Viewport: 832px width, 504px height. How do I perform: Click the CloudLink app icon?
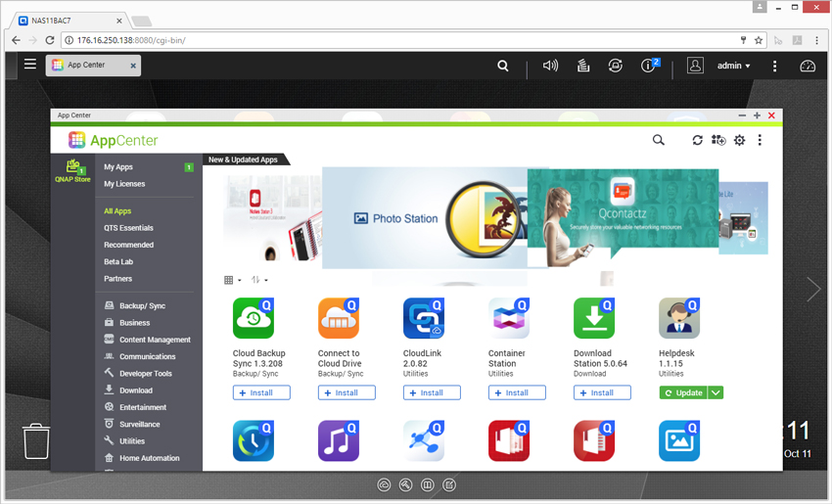click(x=424, y=318)
